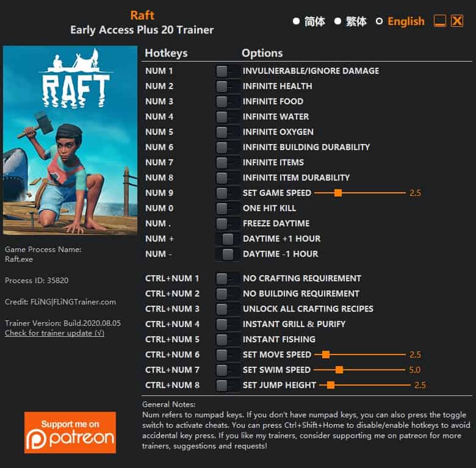Image resolution: width=476 pixels, height=468 pixels.
Task: Click the Swim Speed value 5.0
Action: pos(415,370)
